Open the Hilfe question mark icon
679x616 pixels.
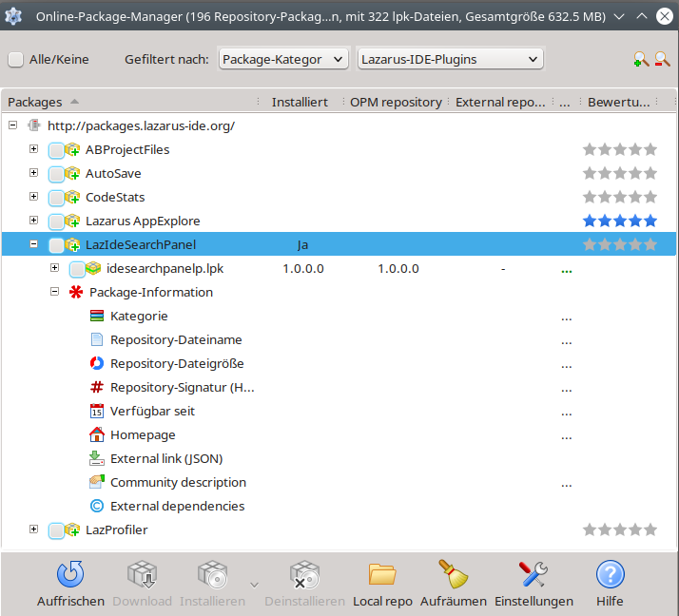click(610, 574)
